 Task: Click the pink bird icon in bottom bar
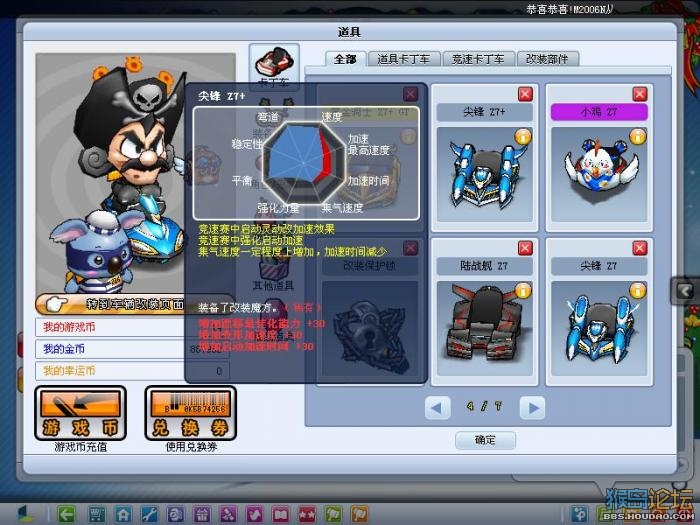pos(254,515)
